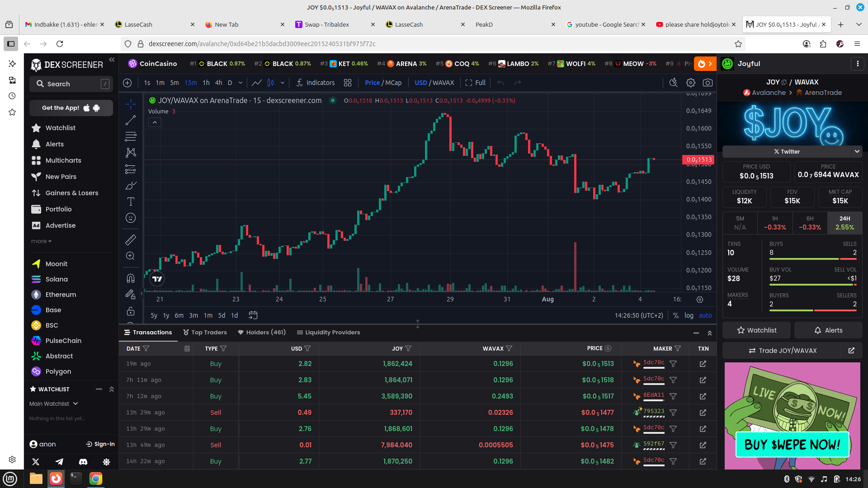Collapse the DEX Screener sidebar

112,60
